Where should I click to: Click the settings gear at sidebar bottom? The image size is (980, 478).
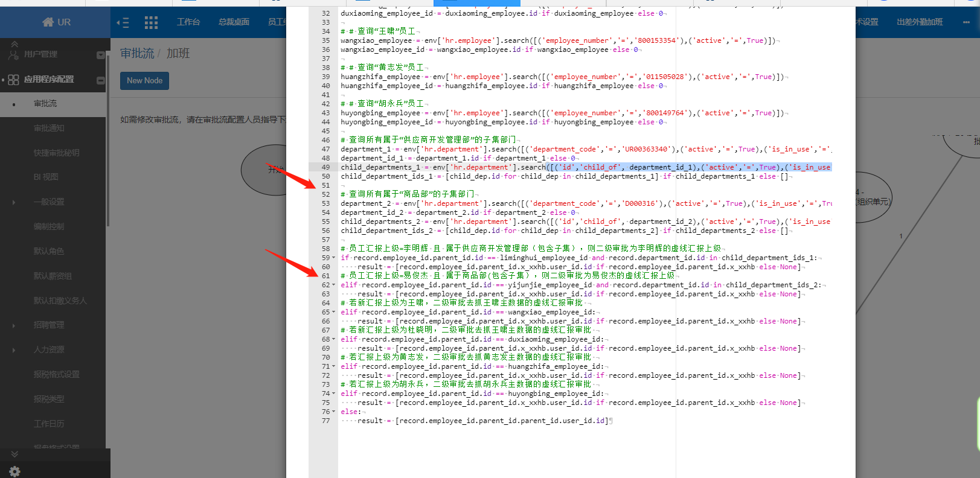[14, 471]
